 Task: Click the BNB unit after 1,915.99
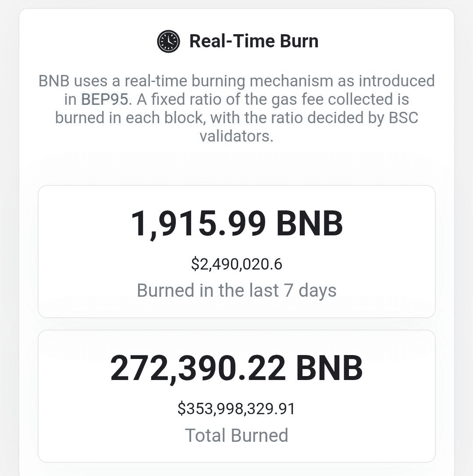point(309,224)
